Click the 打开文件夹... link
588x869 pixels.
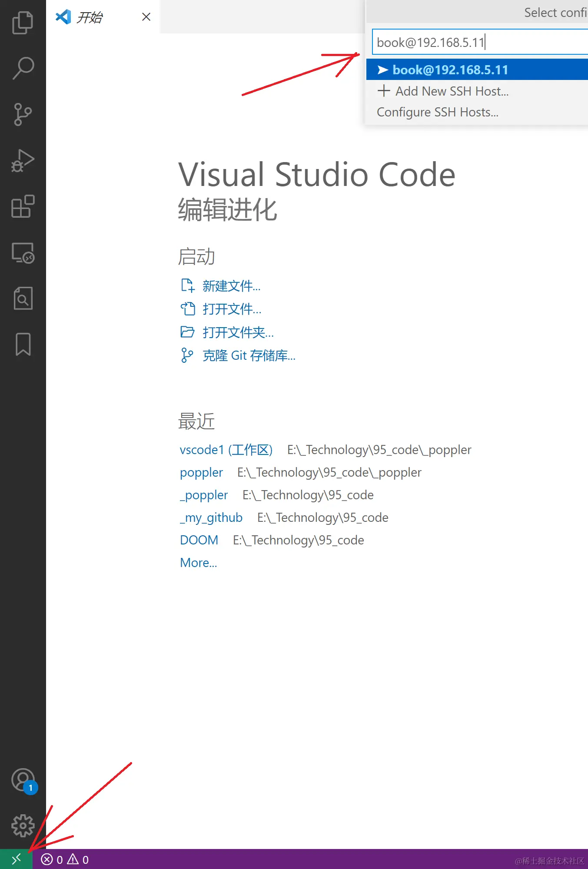tap(238, 332)
